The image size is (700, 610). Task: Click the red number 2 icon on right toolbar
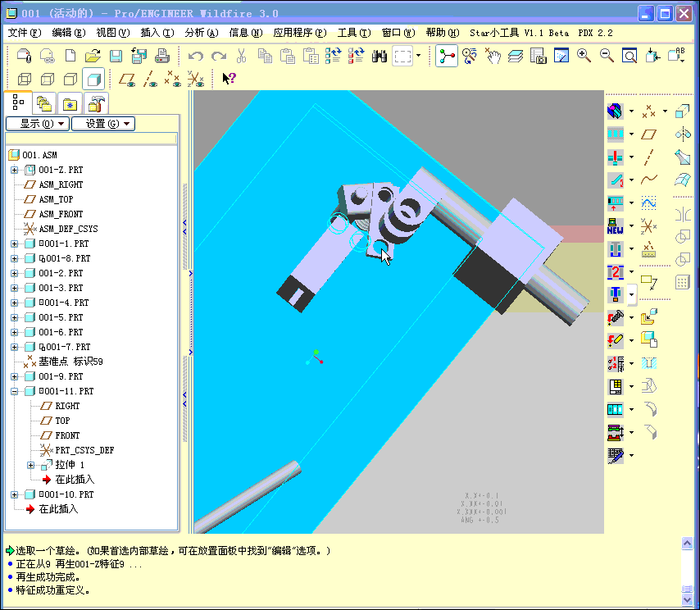tap(616, 271)
